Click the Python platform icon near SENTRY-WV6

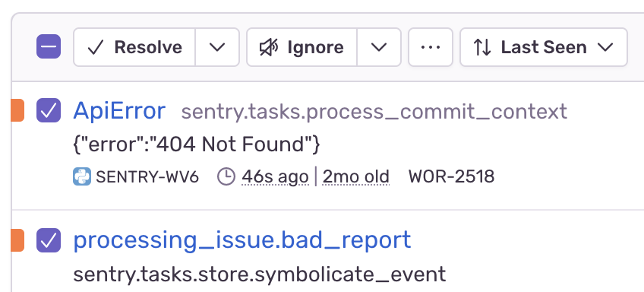(82, 177)
